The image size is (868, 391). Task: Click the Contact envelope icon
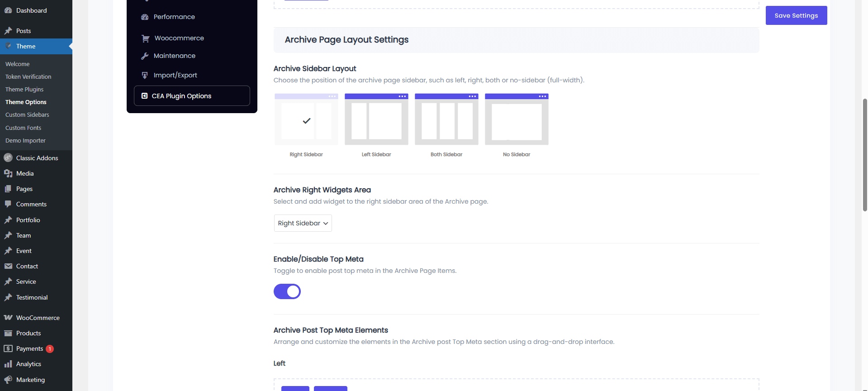[x=8, y=266]
